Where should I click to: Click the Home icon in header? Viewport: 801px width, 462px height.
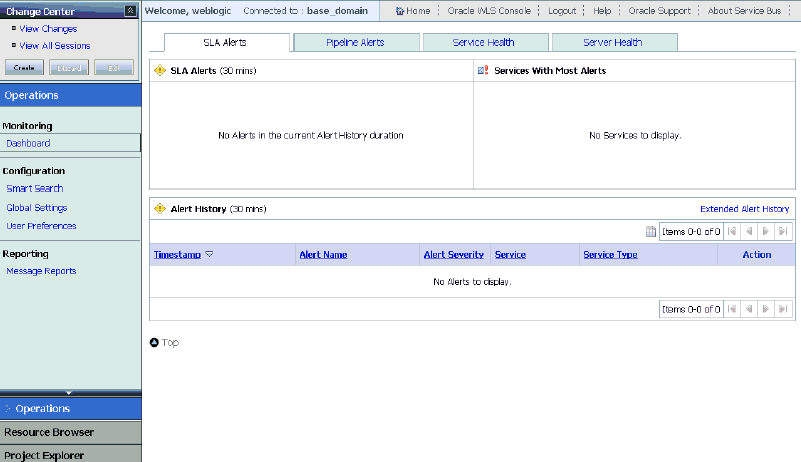click(x=400, y=11)
